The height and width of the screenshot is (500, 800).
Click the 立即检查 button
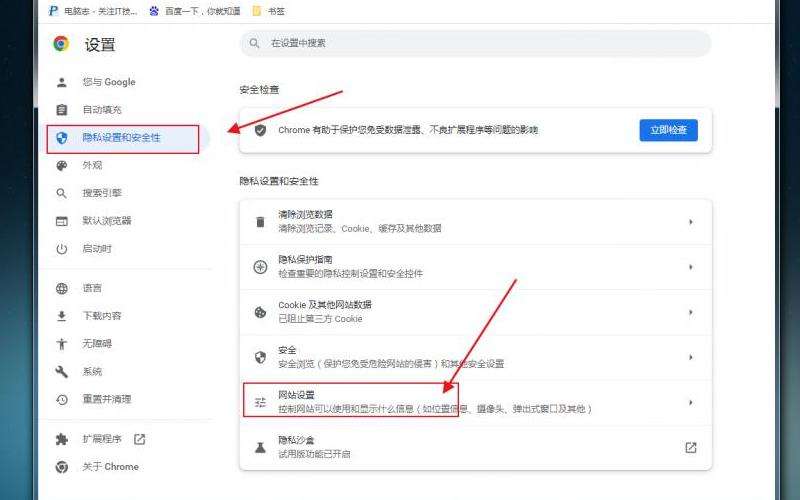click(668, 130)
